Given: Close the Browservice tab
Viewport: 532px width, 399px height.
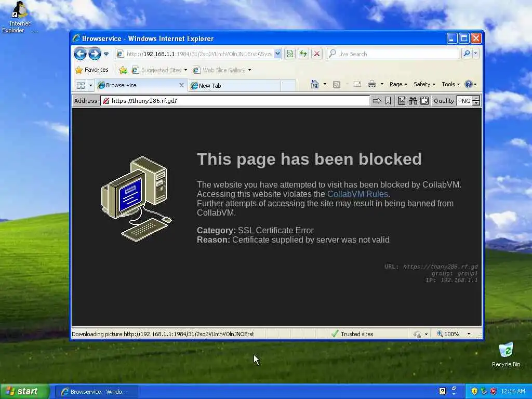Looking at the screenshot, I should [181, 85].
